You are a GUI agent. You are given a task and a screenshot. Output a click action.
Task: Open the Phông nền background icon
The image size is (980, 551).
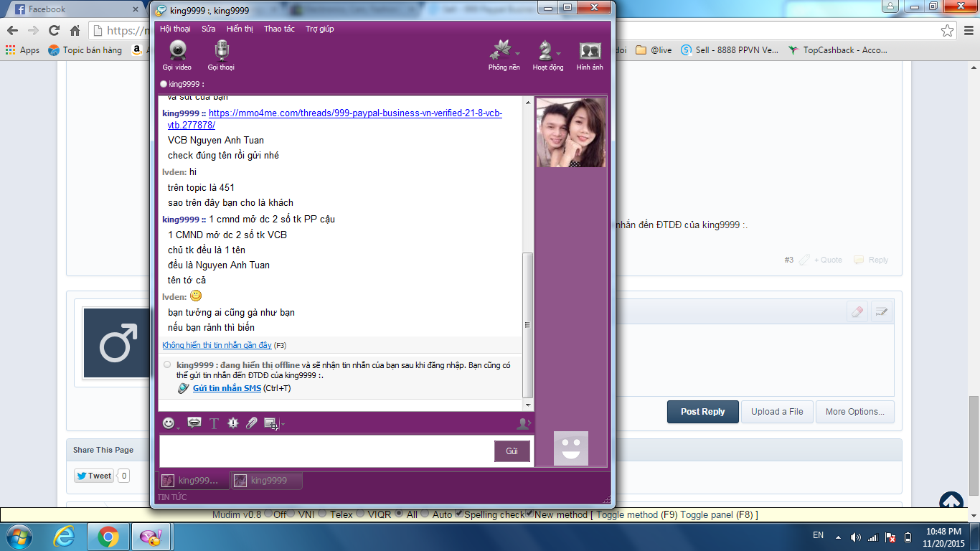(500, 50)
